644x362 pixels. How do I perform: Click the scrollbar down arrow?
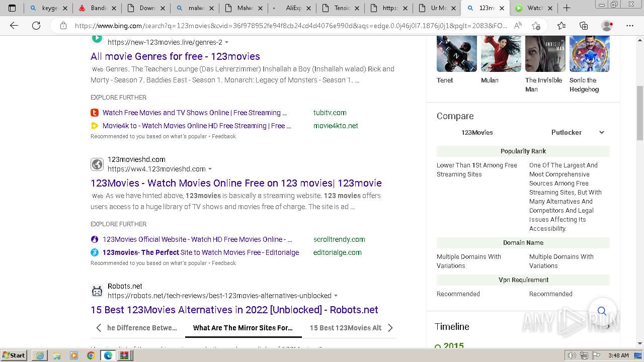click(x=639, y=344)
